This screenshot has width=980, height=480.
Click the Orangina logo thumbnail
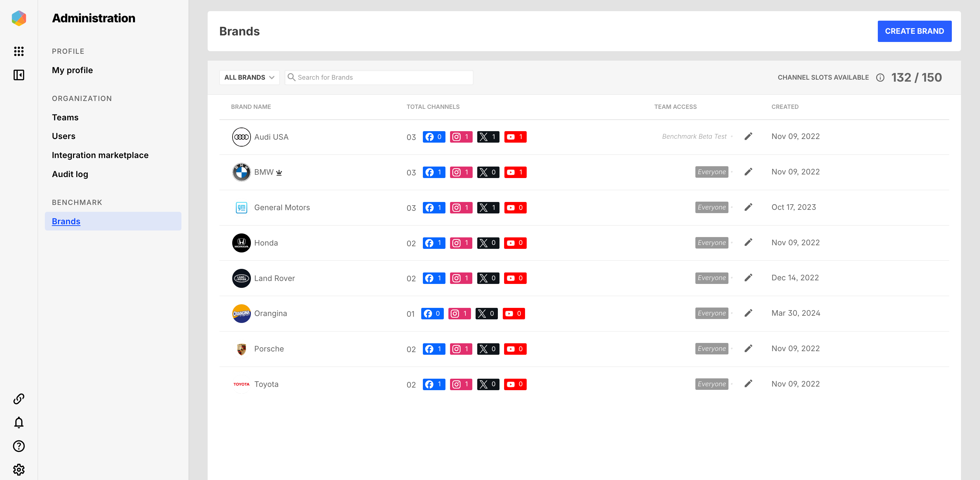[x=241, y=313]
